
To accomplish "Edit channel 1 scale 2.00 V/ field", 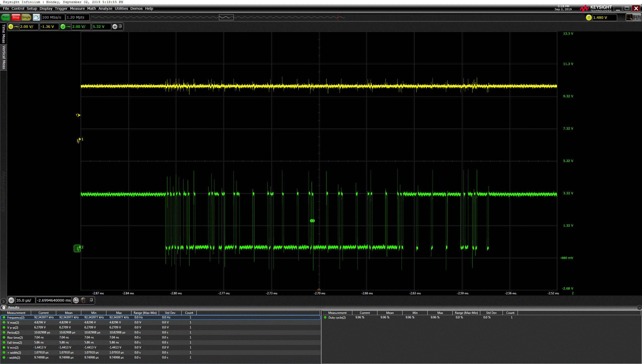I will pyautogui.click(x=29, y=27).
